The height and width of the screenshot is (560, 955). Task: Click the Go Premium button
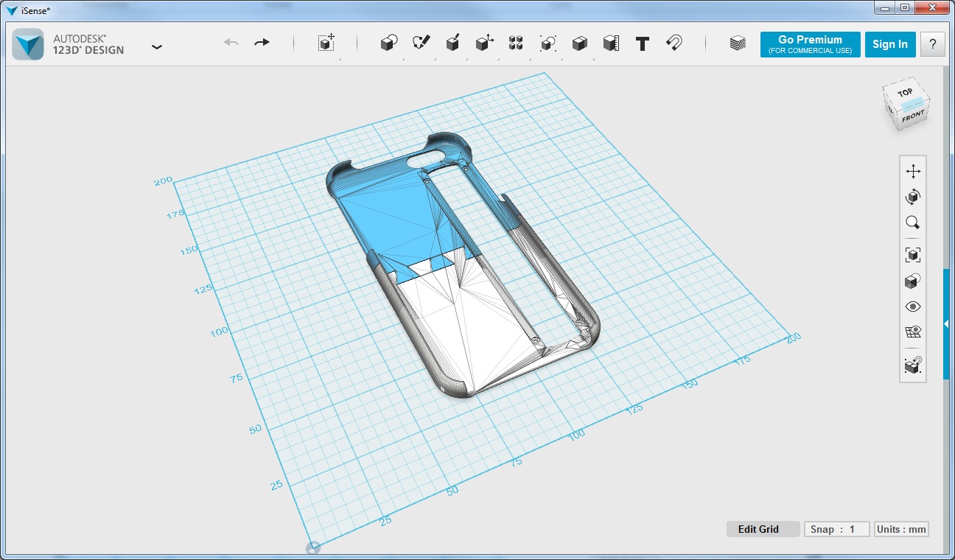pos(810,44)
